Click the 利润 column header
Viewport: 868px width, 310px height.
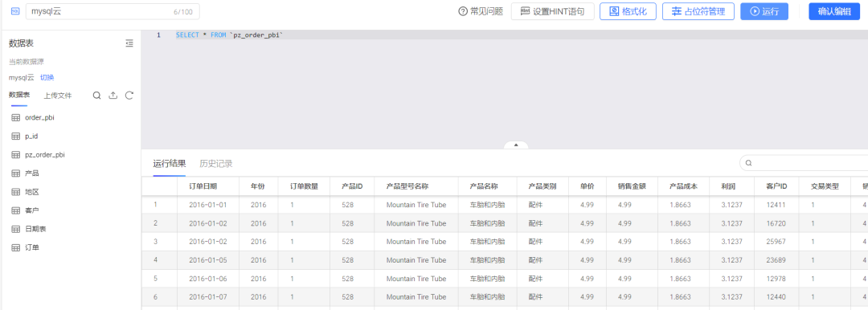click(x=728, y=186)
